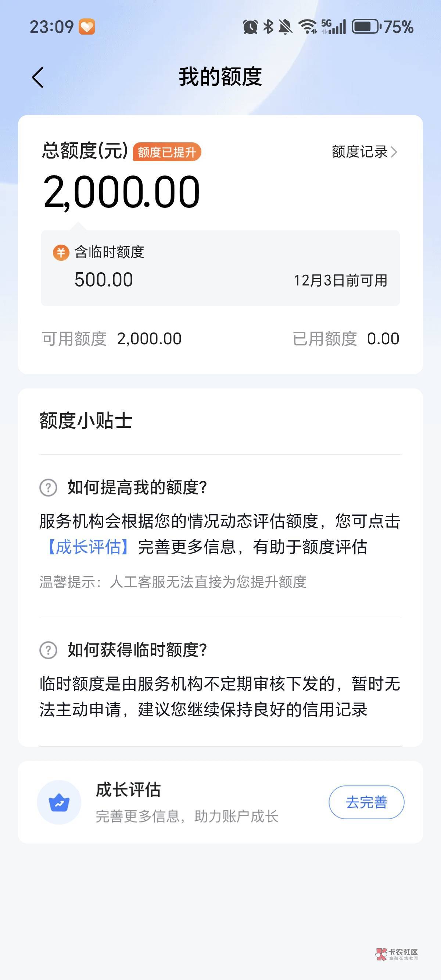Viewport: 441px width, 980px height.
Task: Tap the question mark beside 如何获得临时额度
Action: pyautogui.click(x=48, y=650)
